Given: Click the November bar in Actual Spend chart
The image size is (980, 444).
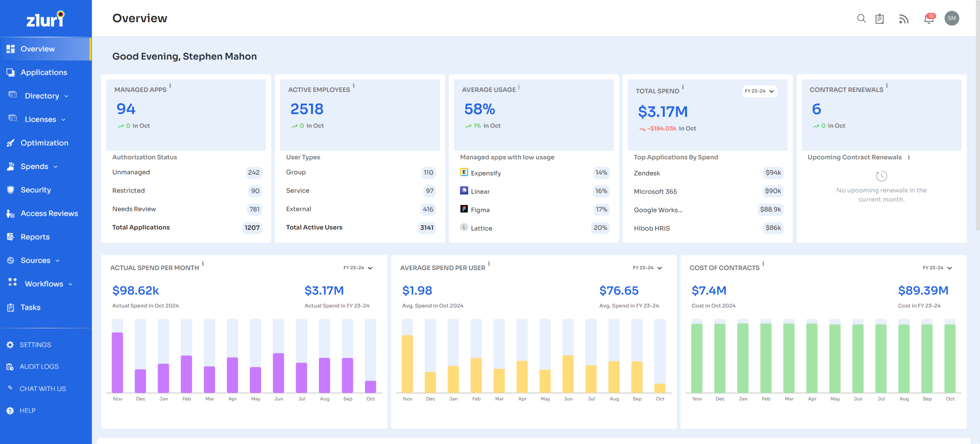Looking at the screenshot, I should (118, 362).
